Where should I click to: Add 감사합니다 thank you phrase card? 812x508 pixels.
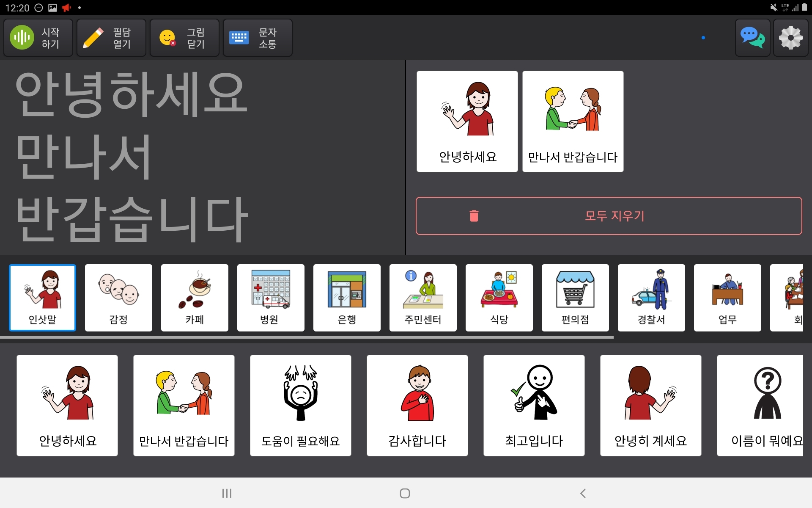point(417,406)
